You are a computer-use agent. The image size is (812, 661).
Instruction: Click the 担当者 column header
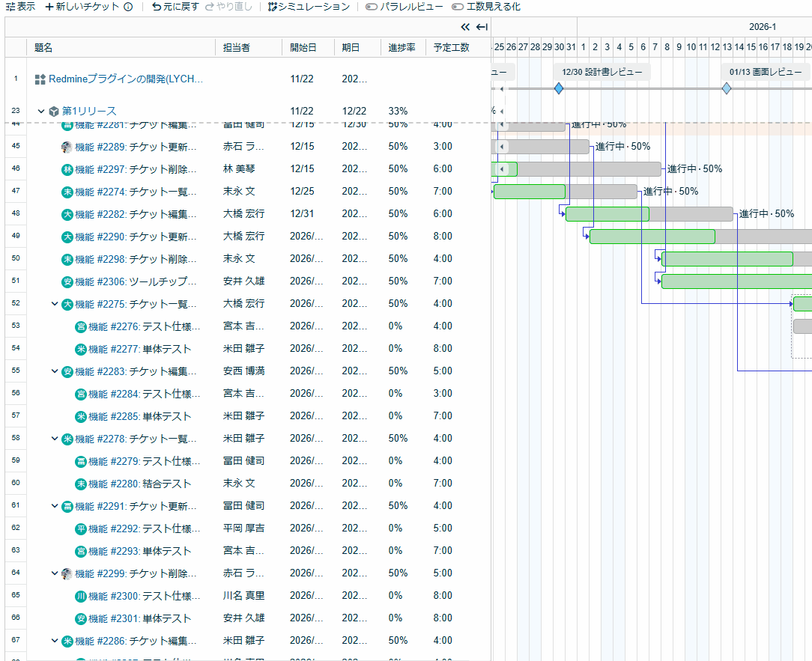click(x=237, y=48)
